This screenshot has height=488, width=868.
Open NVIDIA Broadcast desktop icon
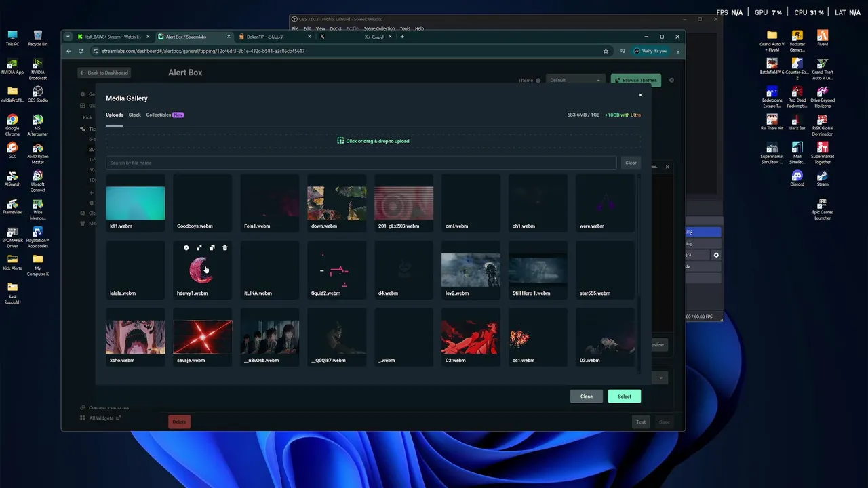[x=38, y=68]
